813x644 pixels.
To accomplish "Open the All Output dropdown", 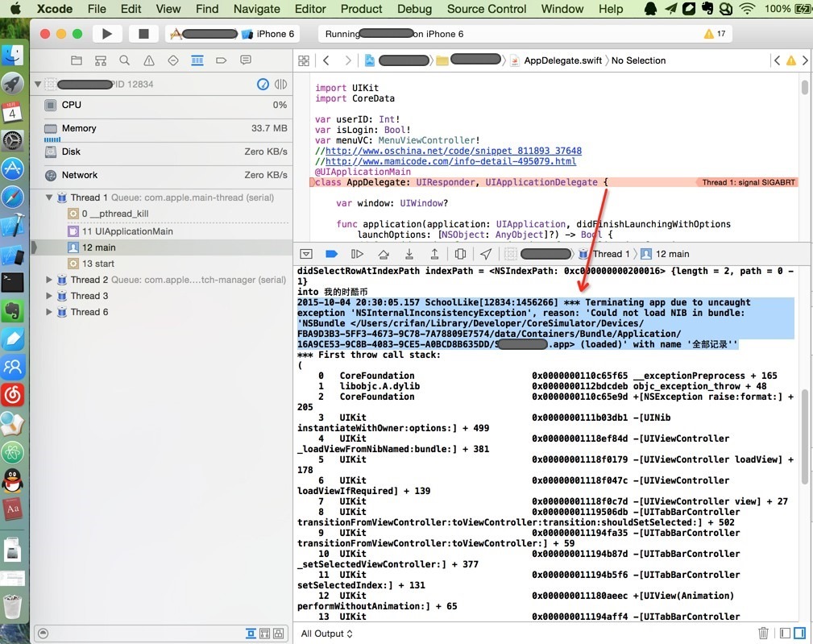I will click(x=326, y=634).
